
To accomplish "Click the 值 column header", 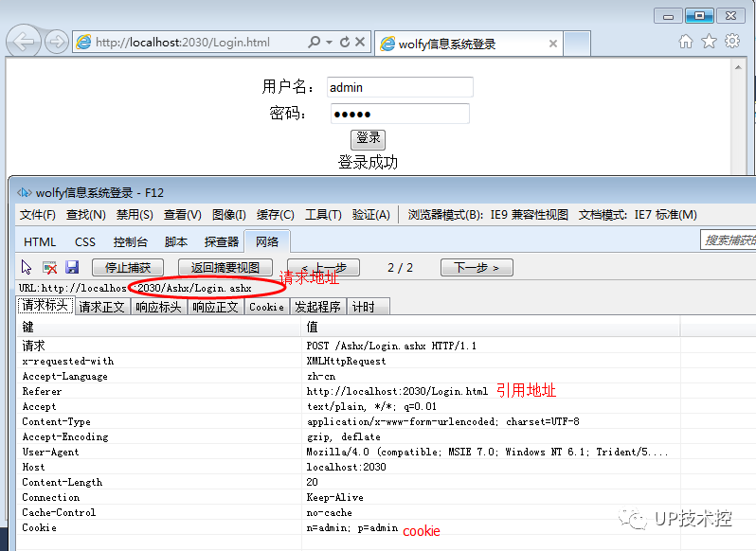I will click(x=491, y=327).
